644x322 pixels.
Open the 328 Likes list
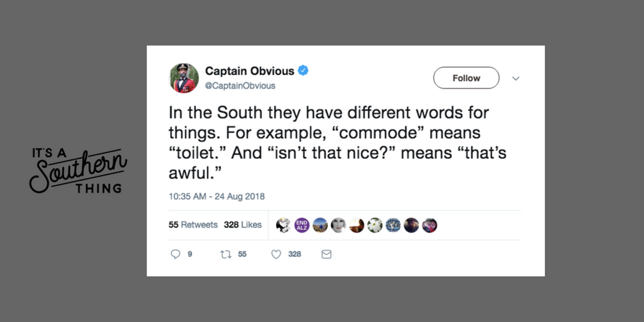tap(244, 224)
